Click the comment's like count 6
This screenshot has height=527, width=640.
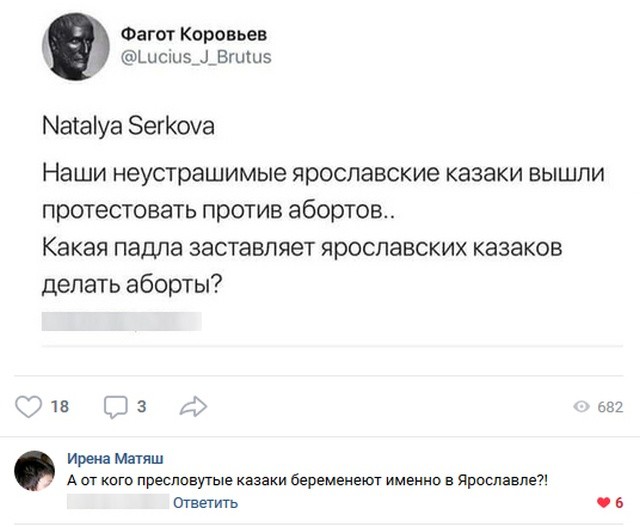click(x=619, y=502)
